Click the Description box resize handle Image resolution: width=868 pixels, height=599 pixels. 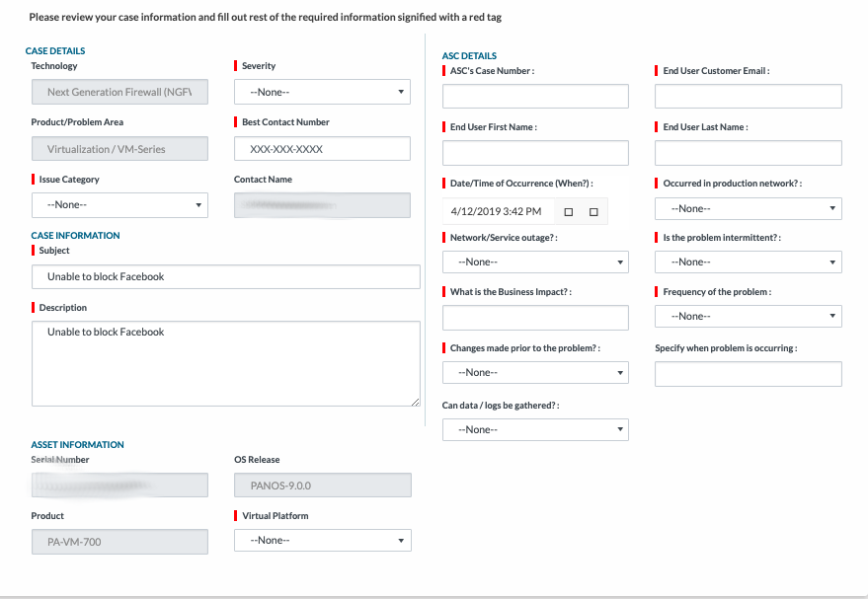415,401
